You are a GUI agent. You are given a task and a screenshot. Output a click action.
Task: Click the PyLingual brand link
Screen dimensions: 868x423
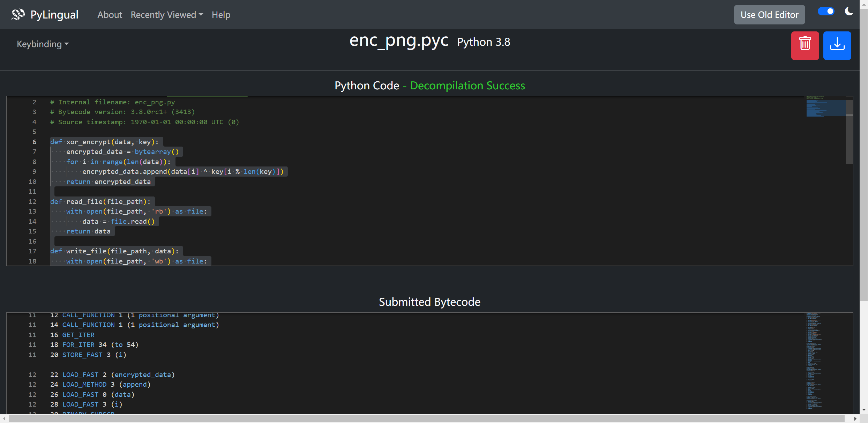tap(54, 15)
